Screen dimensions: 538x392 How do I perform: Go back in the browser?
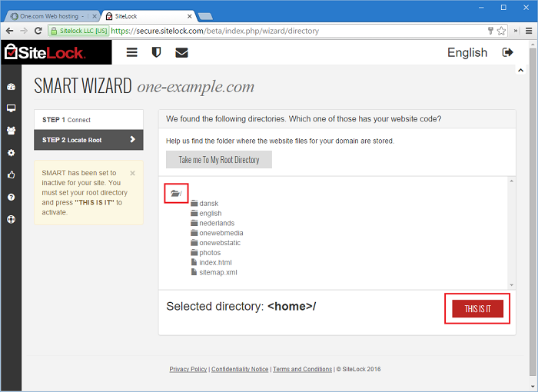[x=9, y=31]
